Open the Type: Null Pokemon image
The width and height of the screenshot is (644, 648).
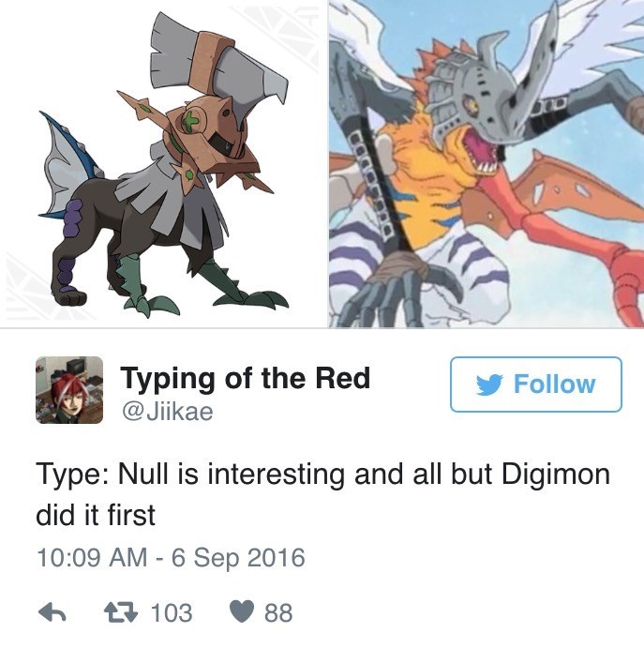(163, 163)
